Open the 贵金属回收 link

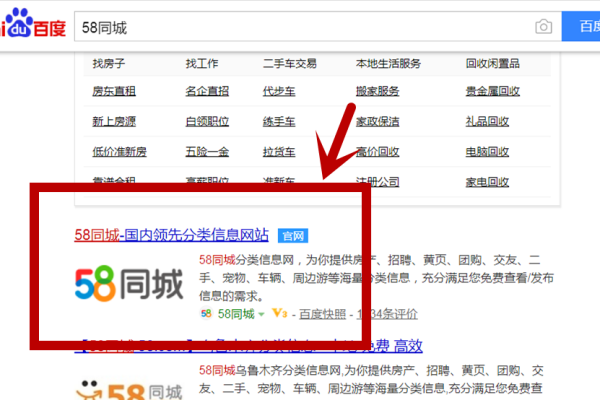[x=493, y=92]
